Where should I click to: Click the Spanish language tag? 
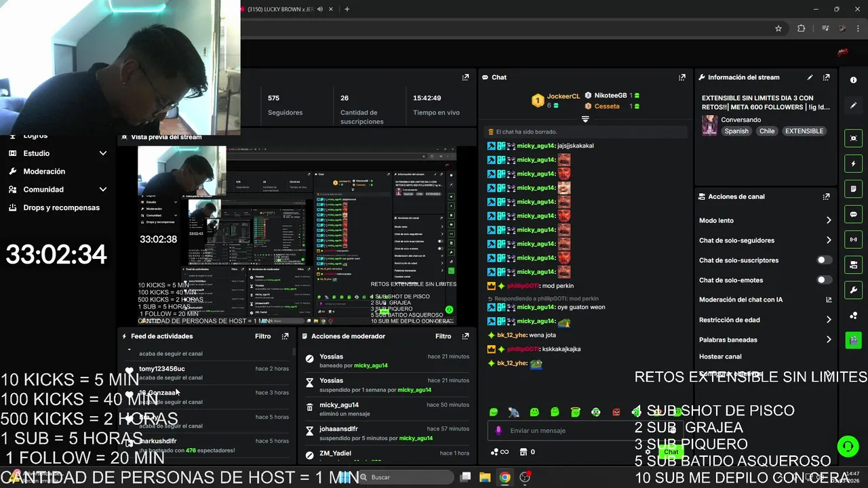pos(736,131)
